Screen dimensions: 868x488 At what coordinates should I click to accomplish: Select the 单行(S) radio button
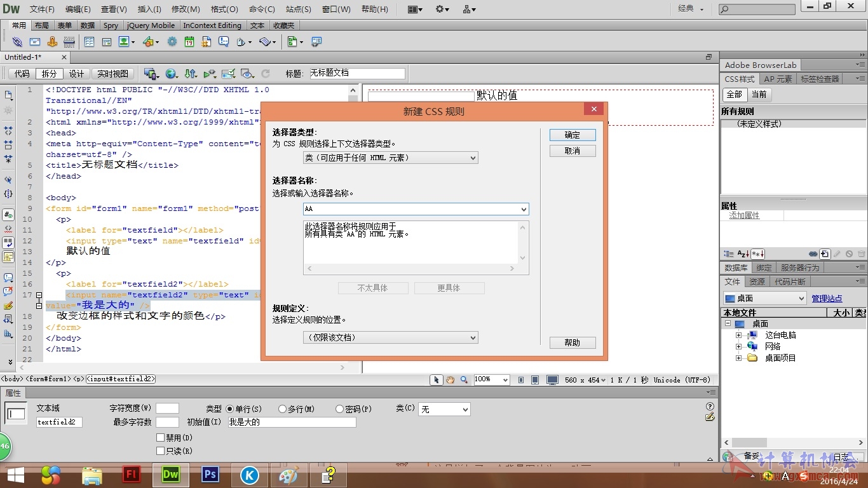pos(230,409)
